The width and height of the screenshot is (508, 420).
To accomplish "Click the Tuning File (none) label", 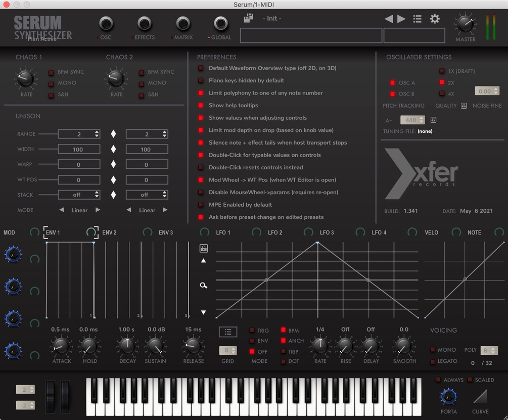I will [x=425, y=131].
